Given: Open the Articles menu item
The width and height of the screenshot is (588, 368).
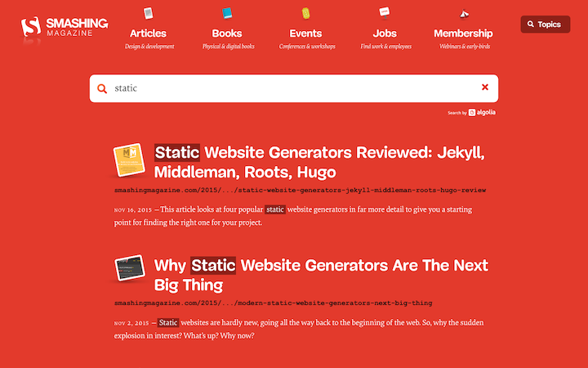Looking at the screenshot, I should (148, 34).
